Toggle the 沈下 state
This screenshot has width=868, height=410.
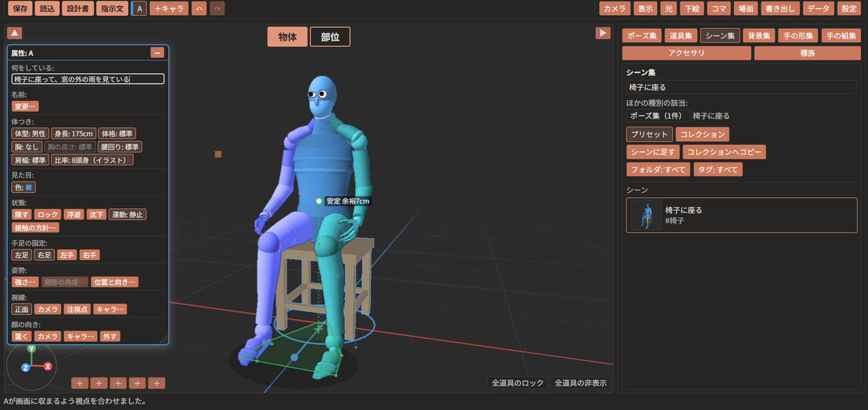coord(97,215)
